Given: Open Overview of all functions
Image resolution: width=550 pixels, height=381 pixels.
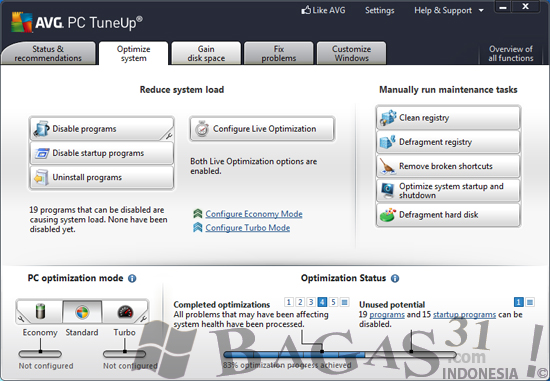Looking at the screenshot, I should click(511, 53).
